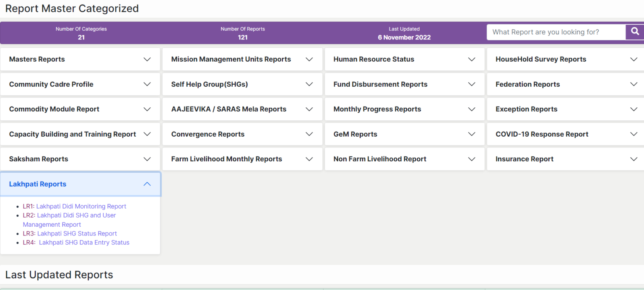
Task: Open LR3 Lakhpati SHG Status Report
Action: point(77,233)
